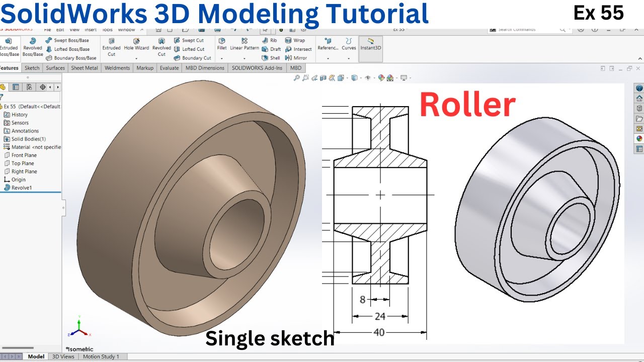
Task: Switch to the SOLIDWORKS Add-Ins tab
Action: point(257,68)
